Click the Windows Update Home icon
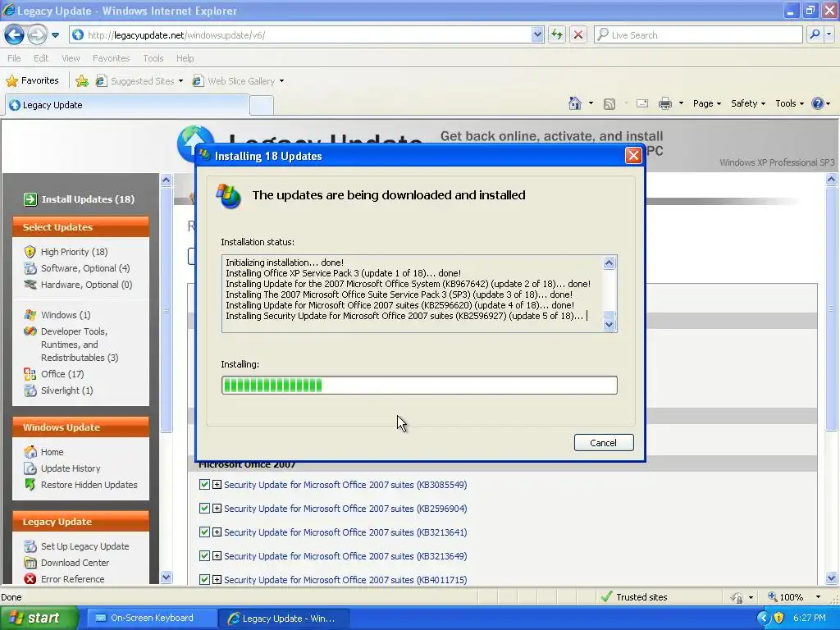 coord(30,452)
